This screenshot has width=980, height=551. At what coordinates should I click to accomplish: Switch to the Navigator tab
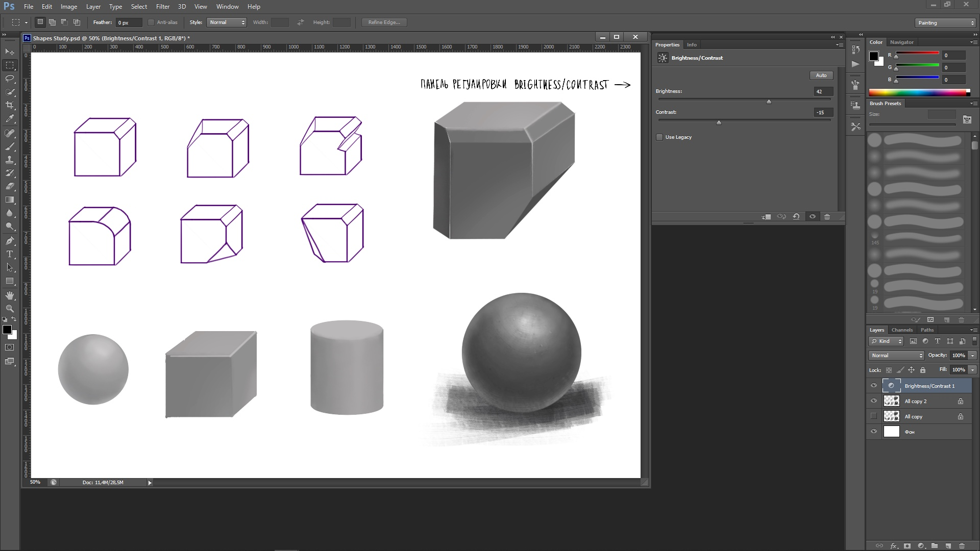click(902, 42)
